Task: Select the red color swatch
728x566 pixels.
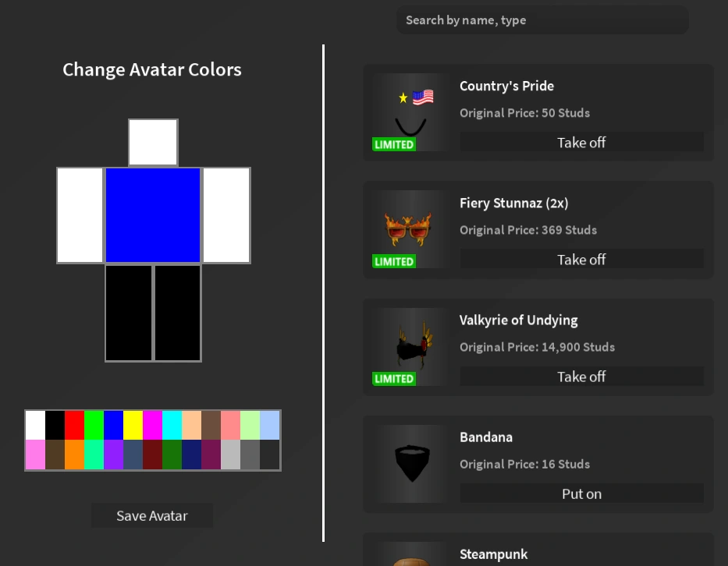Action: [x=74, y=425]
